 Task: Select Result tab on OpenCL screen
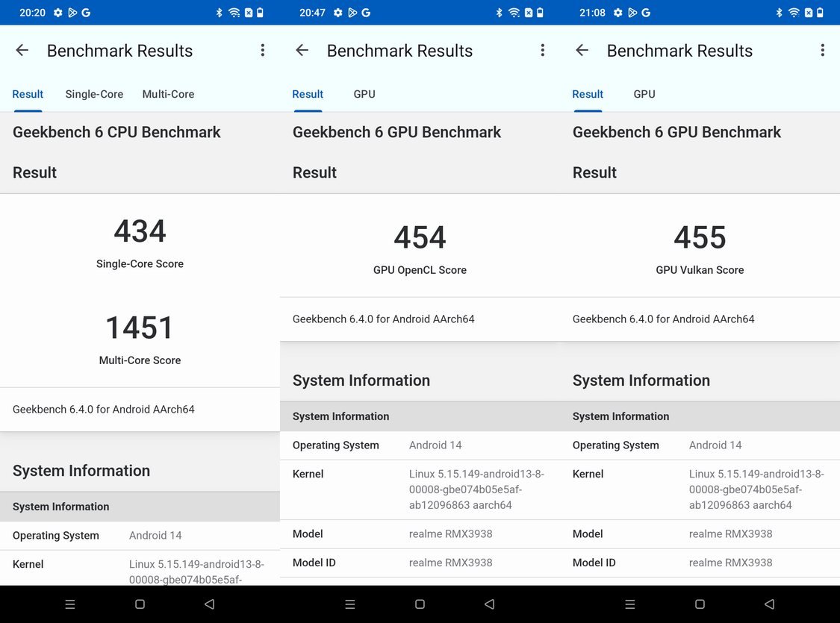308,94
